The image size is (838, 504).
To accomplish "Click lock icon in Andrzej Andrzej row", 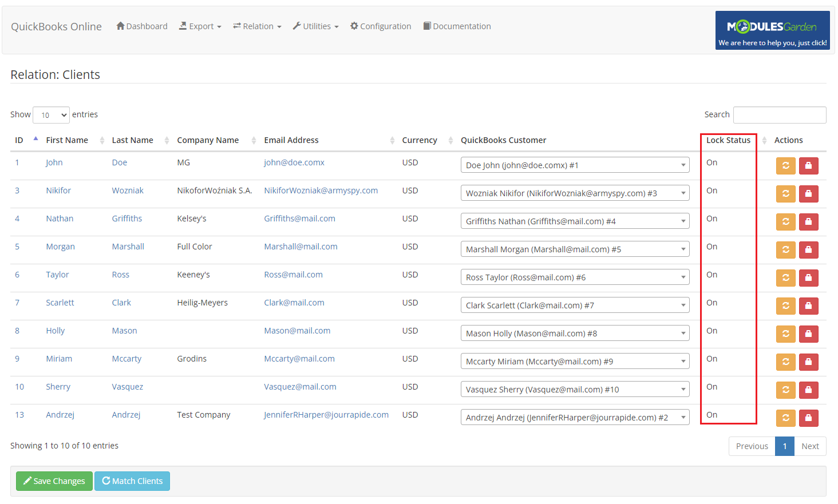I will pos(808,418).
